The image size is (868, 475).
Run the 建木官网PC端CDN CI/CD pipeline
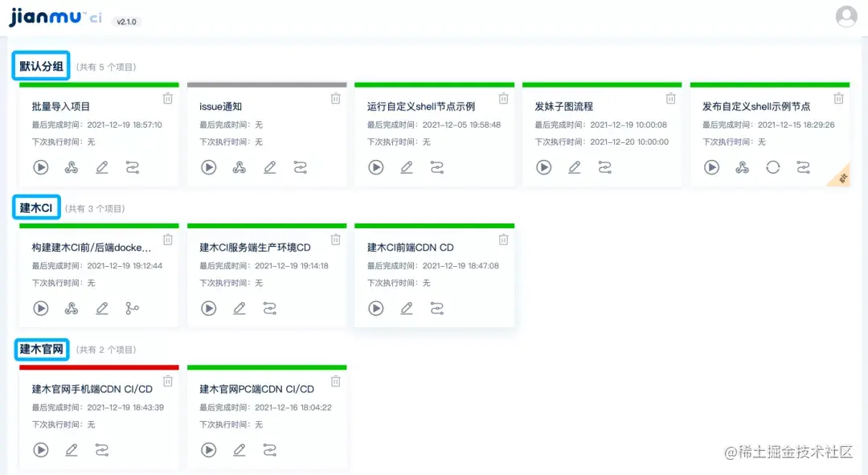[208, 450]
